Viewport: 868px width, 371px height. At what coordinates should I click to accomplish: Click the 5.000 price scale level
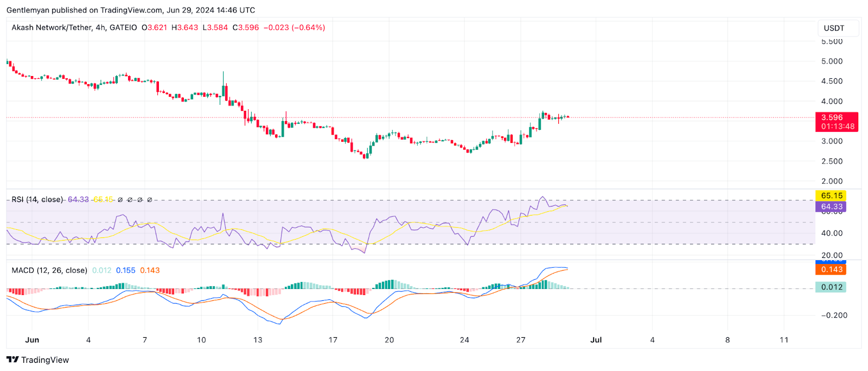click(x=832, y=61)
